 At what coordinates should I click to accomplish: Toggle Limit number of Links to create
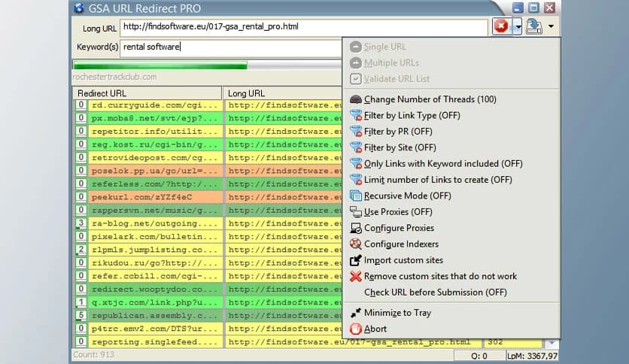point(451,180)
